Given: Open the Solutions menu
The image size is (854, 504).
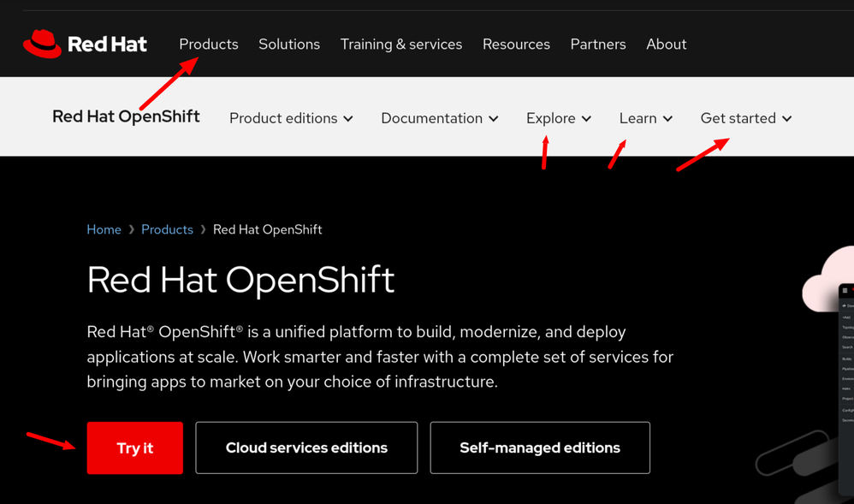Looking at the screenshot, I should (x=289, y=44).
